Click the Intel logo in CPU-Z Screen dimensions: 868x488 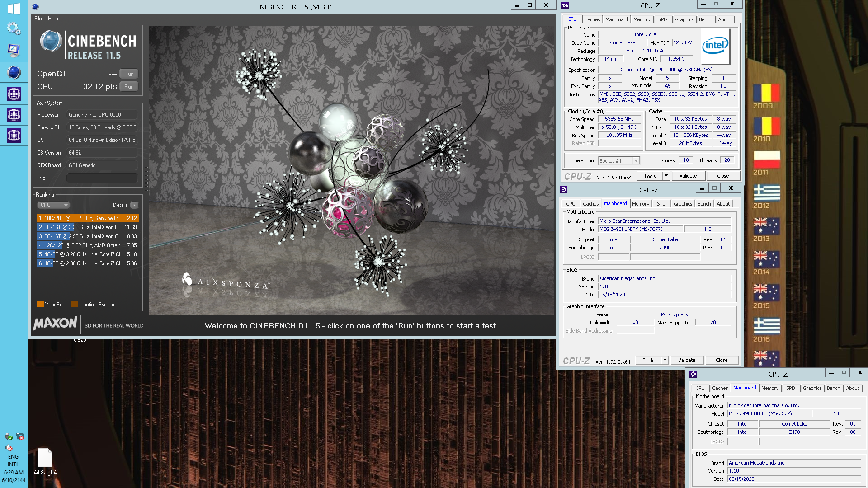point(715,46)
